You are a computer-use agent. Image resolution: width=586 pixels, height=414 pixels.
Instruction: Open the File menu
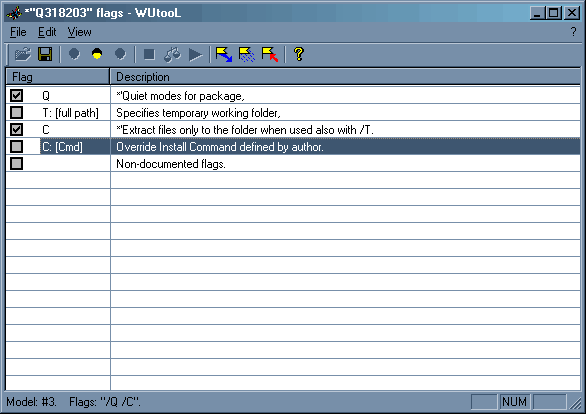pyautogui.click(x=18, y=32)
